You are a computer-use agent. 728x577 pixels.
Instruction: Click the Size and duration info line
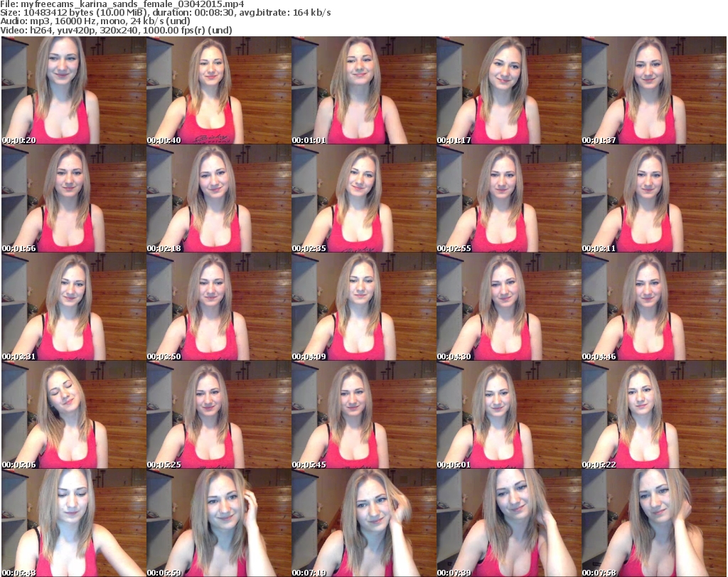(x=165, y=13)
